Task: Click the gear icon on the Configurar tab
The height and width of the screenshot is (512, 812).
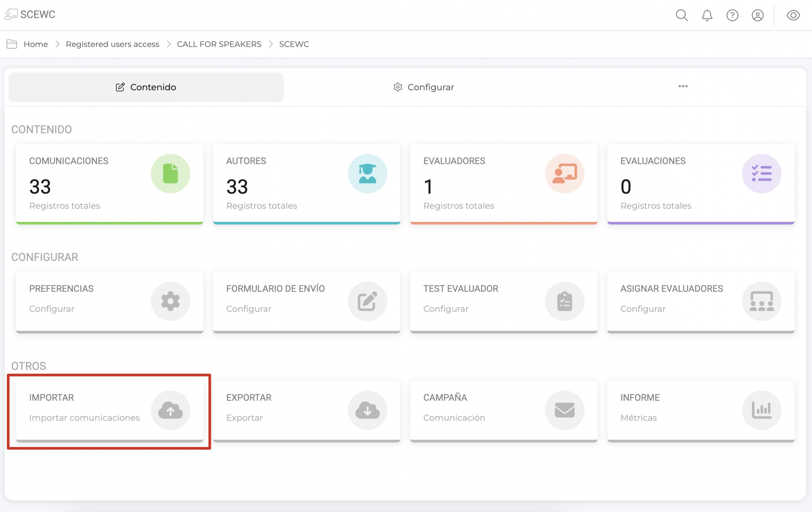Action: 397,87
